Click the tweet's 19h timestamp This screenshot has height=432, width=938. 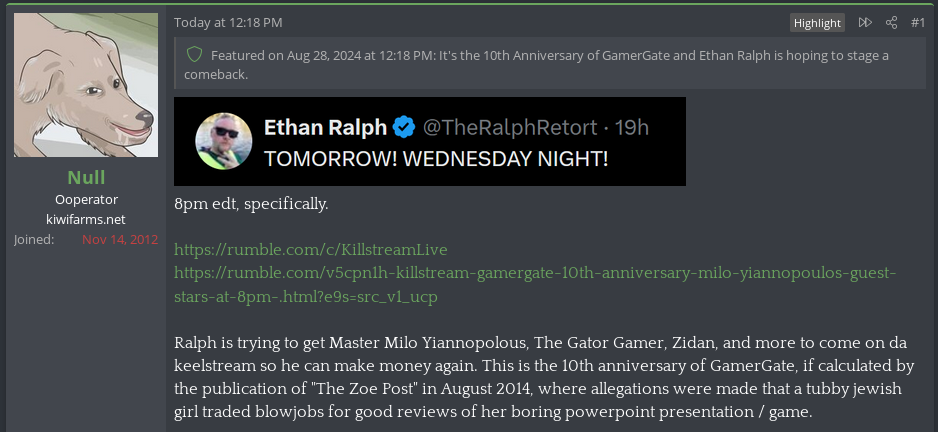point(632,127)
